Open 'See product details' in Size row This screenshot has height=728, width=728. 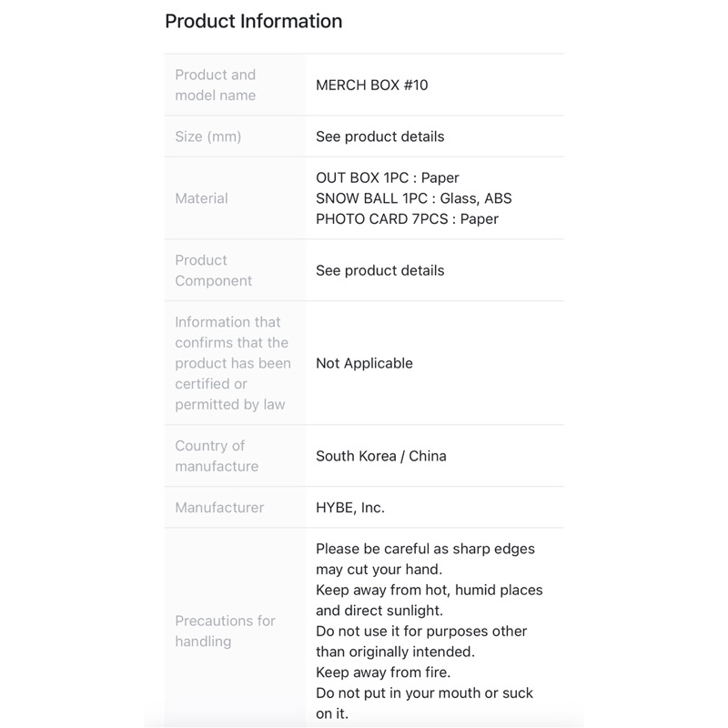pos(379,136)
